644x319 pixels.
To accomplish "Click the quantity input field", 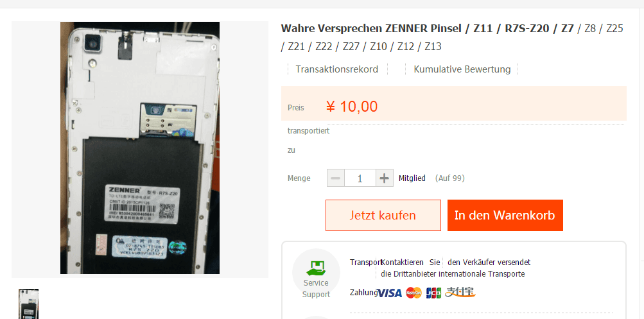I will coord(360,178).
